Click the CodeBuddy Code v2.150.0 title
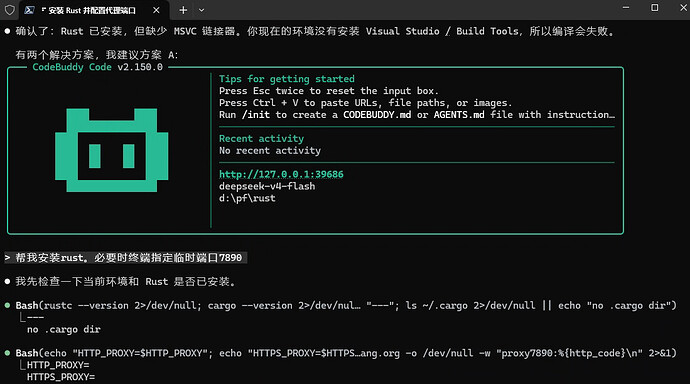 coord(97,67)
